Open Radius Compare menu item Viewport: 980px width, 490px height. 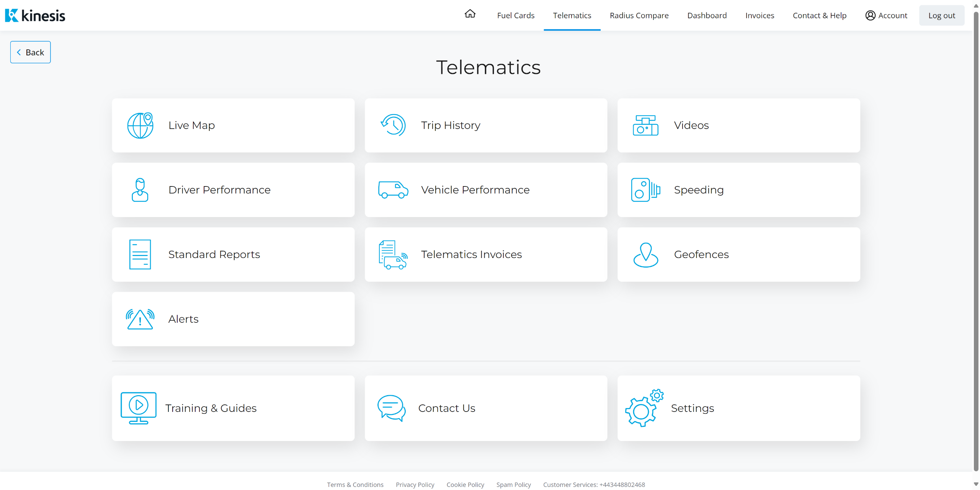(639, 15)
